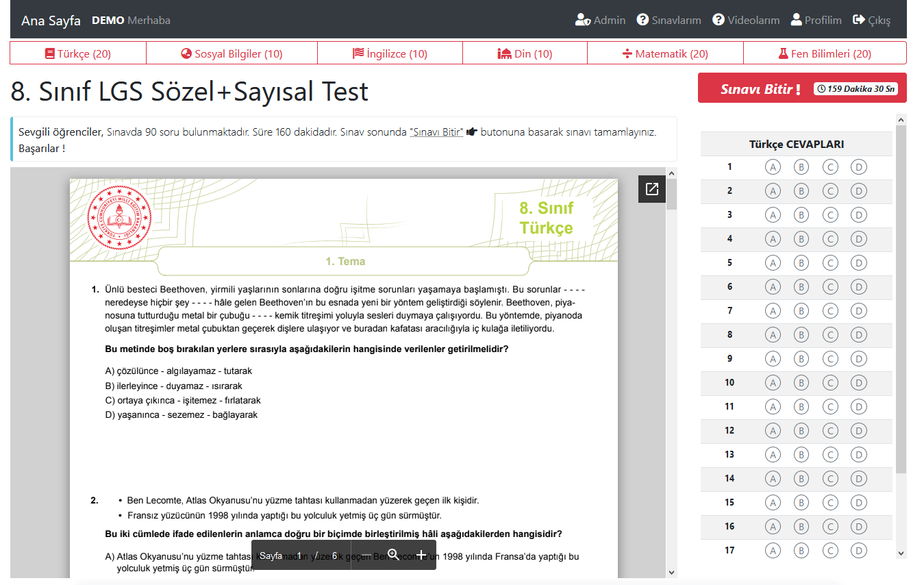Select answer A for question 5

(x=773, y=262)
